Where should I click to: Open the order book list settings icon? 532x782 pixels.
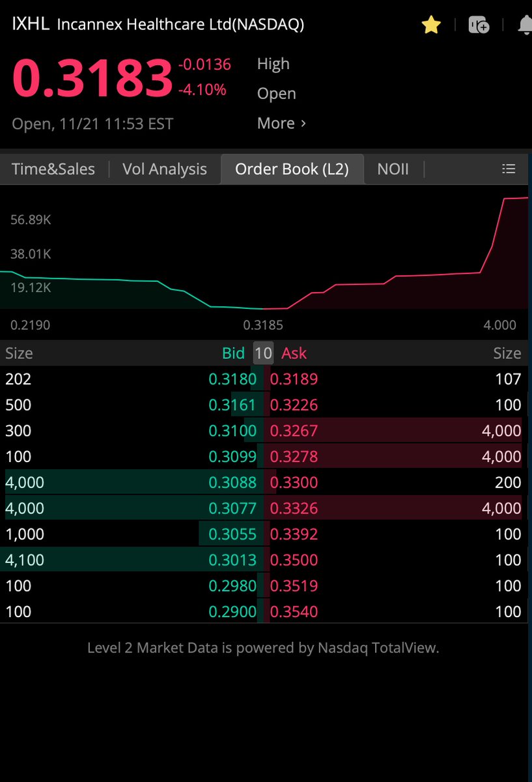point(509,169)
